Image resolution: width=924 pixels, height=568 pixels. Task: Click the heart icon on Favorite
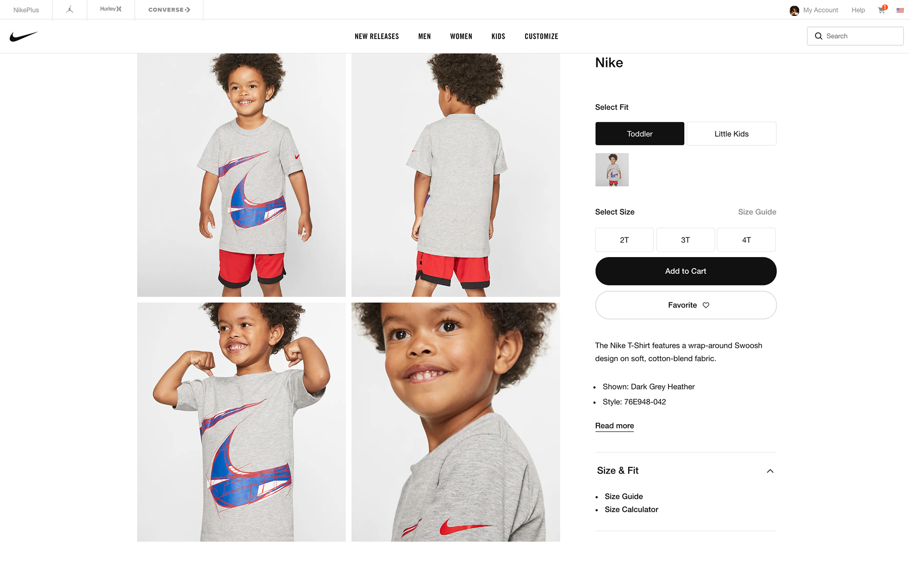pyautogui.click(x=706, y=305)
